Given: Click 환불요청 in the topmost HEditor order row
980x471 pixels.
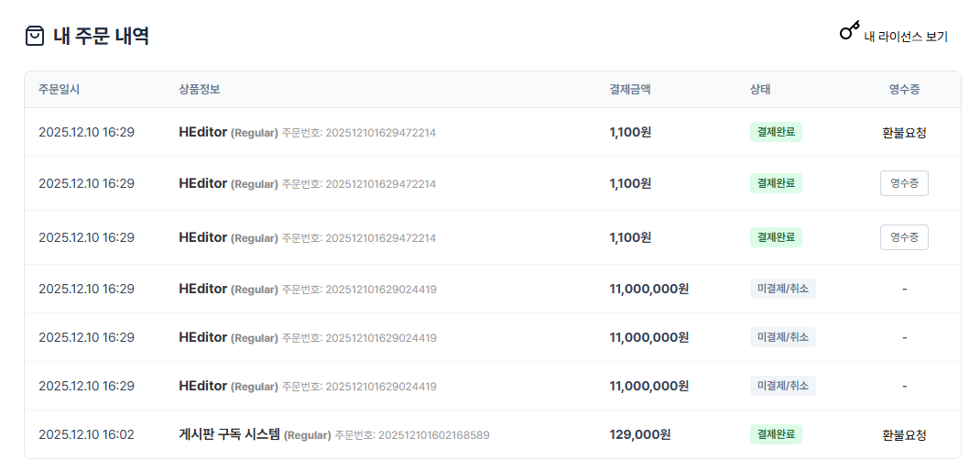Looking at the screenshot, I should point(904,132).
